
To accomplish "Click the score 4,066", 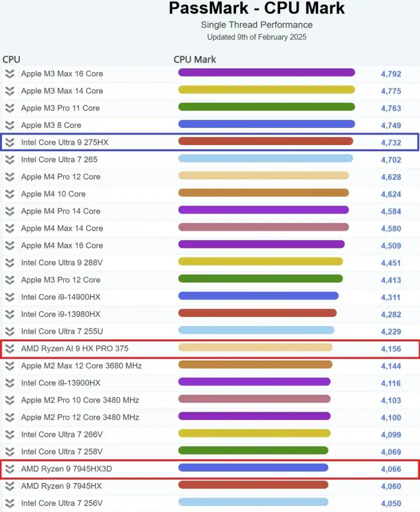I will [x=391, y=469].
